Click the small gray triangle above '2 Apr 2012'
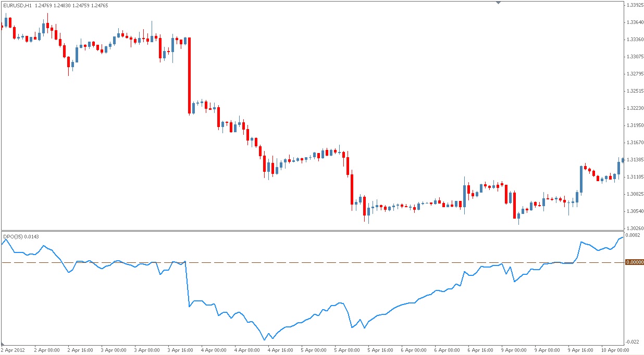Screen dimensions: 644x355 coord(2,344)
